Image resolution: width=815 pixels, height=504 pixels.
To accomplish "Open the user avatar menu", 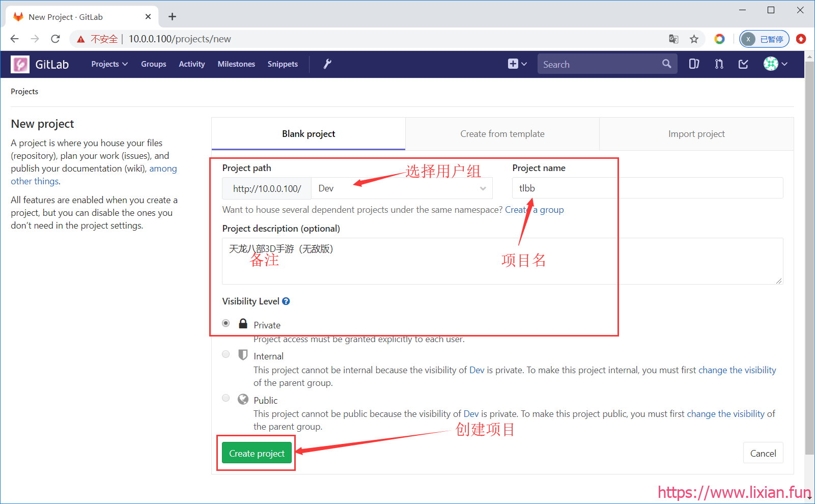I will point(771,64).
